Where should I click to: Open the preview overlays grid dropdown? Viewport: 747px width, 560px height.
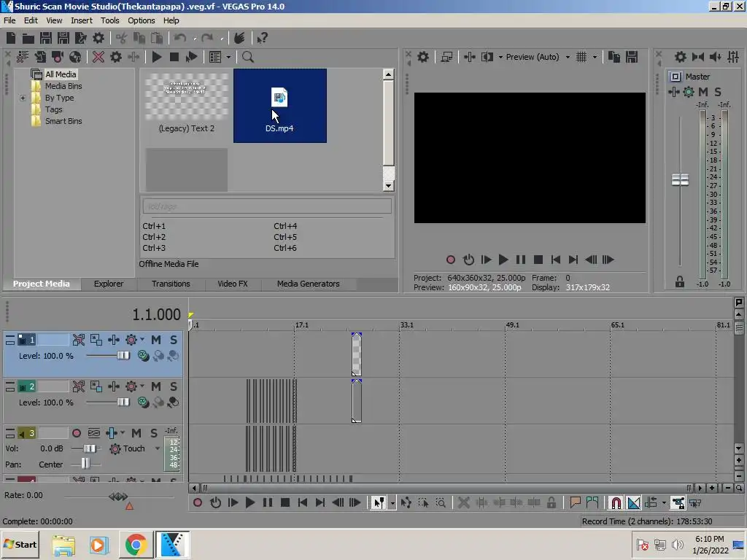[x=595, y=57]
